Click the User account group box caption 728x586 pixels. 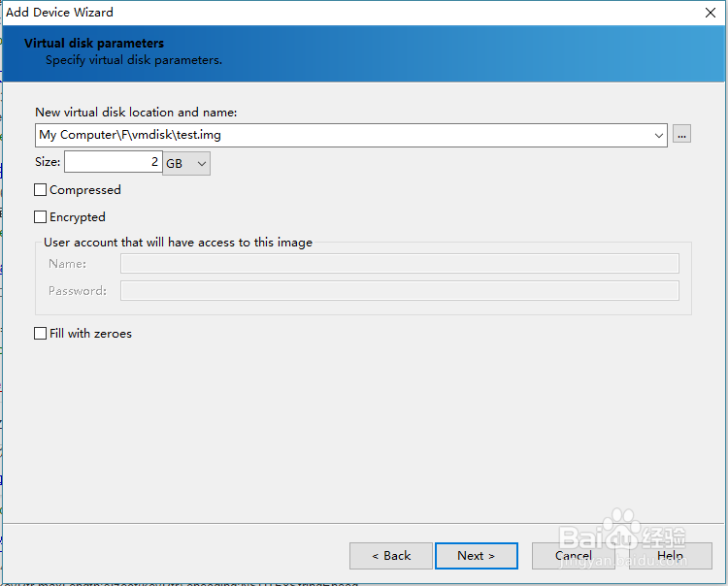[x=178, y=243]
